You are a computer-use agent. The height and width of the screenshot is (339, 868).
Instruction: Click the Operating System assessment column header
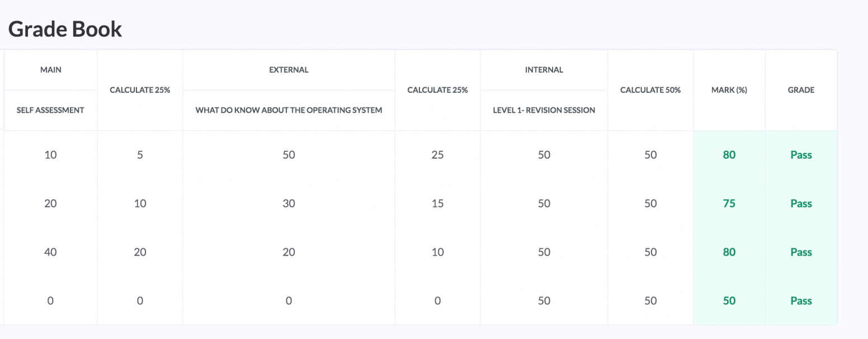(289, 110)
